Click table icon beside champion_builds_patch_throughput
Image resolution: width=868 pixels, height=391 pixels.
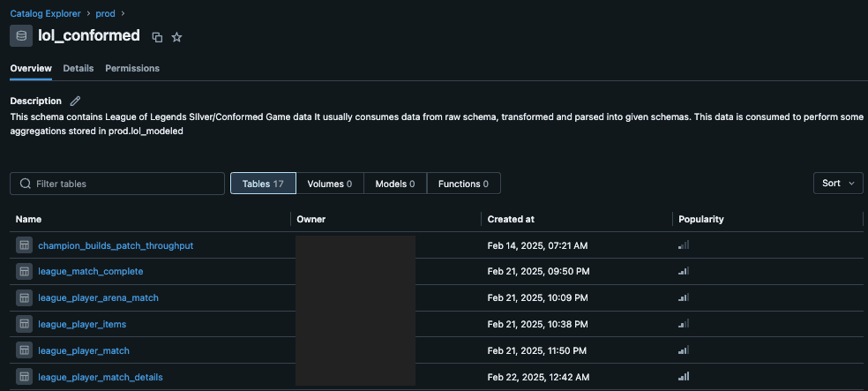(x=24, y=245)
